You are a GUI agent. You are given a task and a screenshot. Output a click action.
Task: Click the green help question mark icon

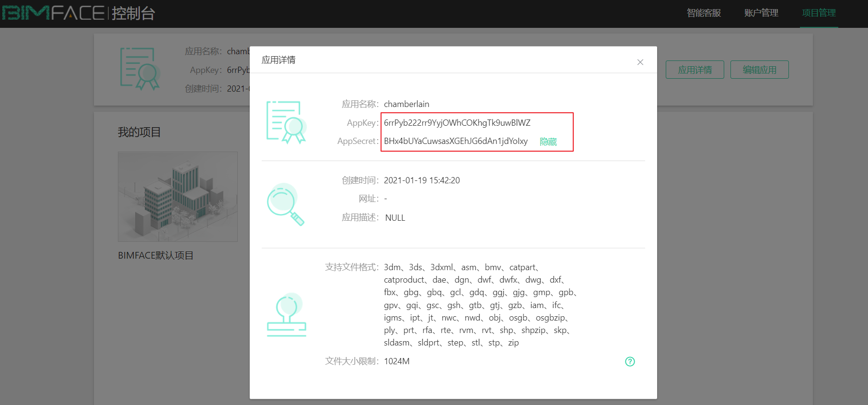click(630, 361)
